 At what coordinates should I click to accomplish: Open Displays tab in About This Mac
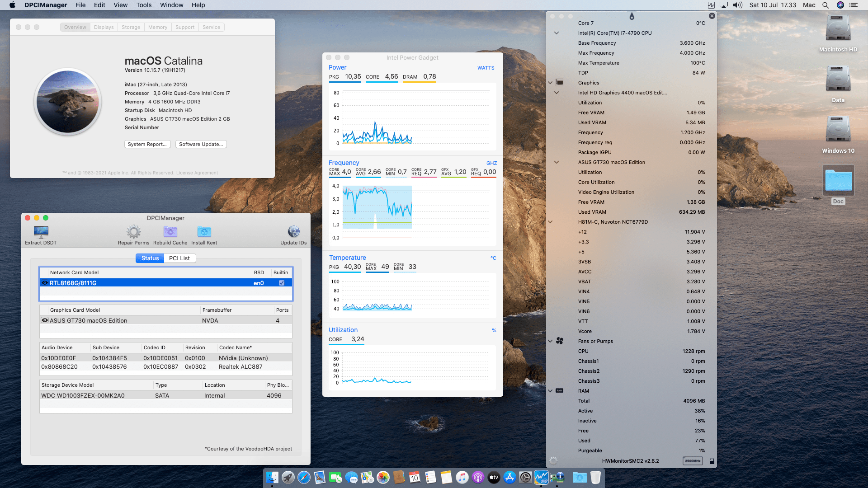point(104,27)
